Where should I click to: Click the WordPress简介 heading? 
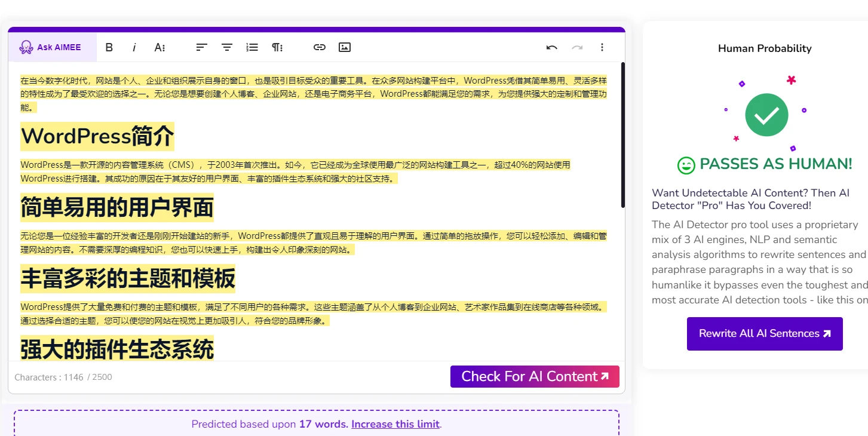97,136
